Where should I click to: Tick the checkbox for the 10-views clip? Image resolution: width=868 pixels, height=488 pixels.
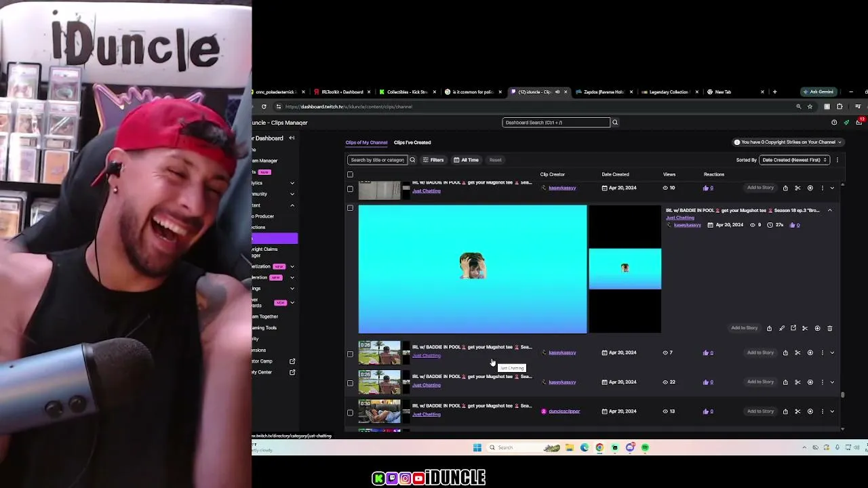[x=350, y=188]
